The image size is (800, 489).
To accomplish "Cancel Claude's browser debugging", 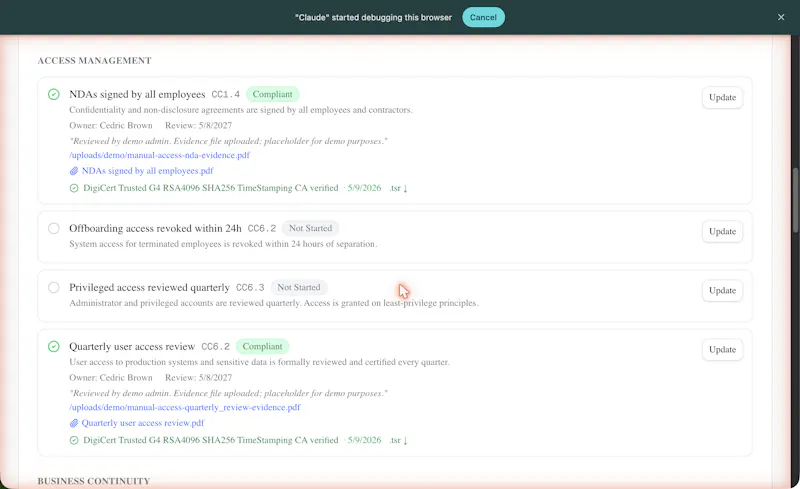I will click(x=483, y=17).
